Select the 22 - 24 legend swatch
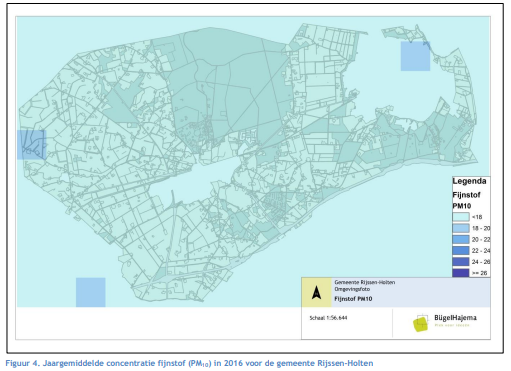The width and height of the screenshot is (511, 371). (461, 251)
